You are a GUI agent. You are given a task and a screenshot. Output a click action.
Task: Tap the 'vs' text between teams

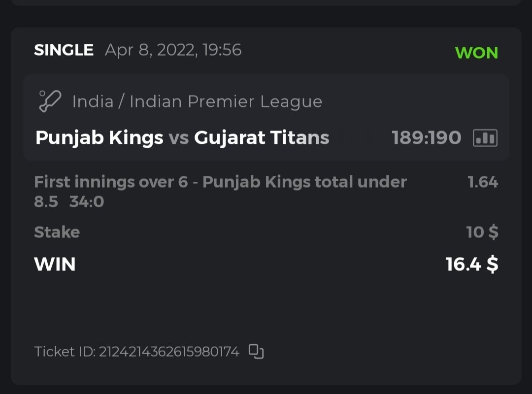pyautogui.click(x=178, y=138)
